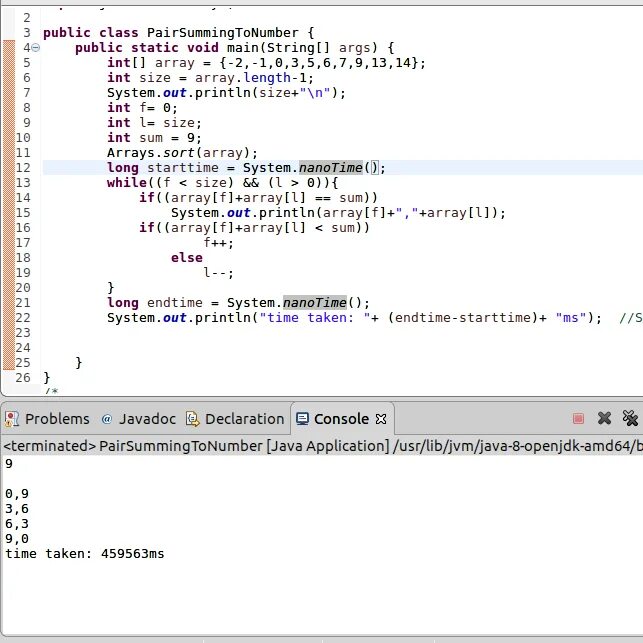Select the Console tab
This screenshot has height=643, width=643.
pyautogui.click(x=341, y=419)
